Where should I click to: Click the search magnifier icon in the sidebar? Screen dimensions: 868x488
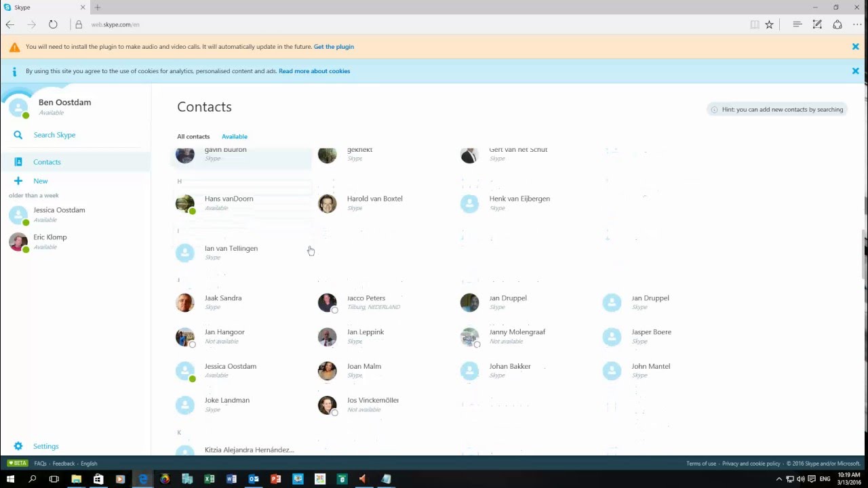point(18,135)
